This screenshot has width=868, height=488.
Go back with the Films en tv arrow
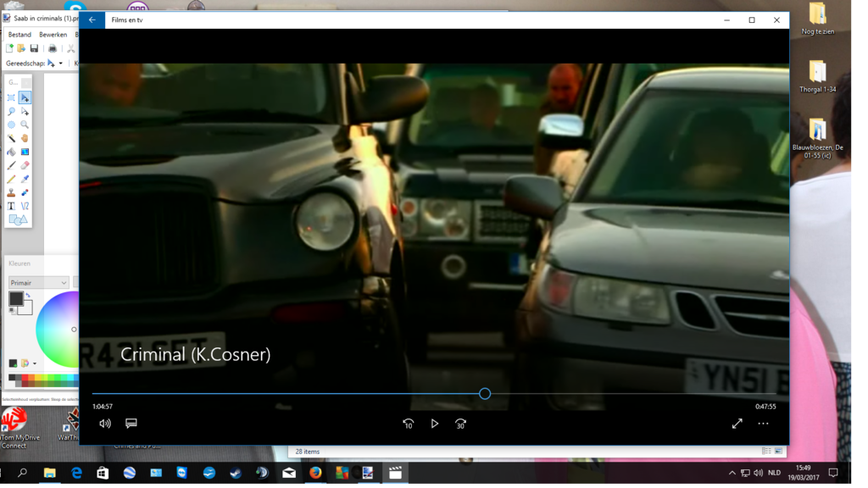click(92, 20)
